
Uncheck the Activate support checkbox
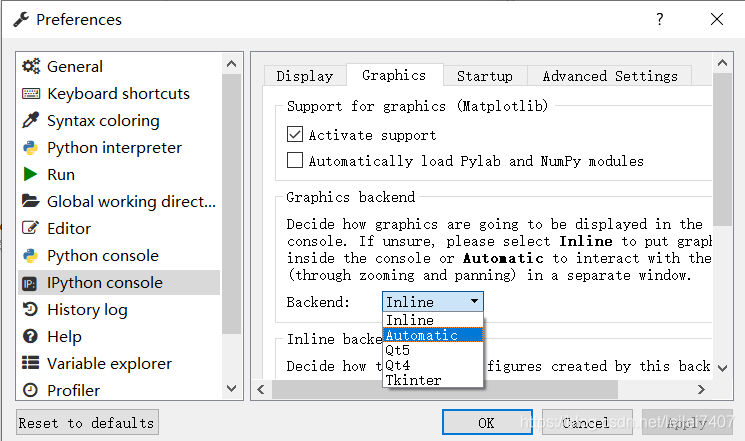pyautogui.click(x=295, y=134)
